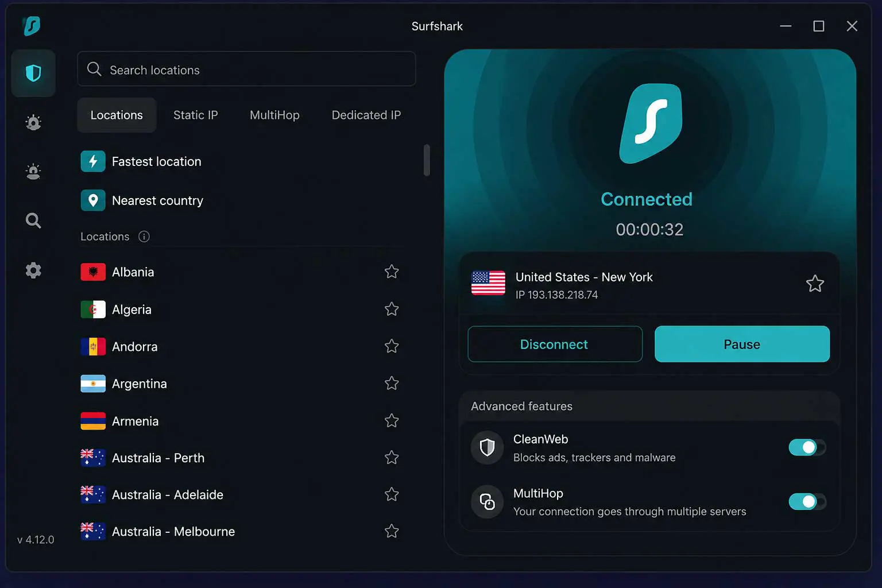Click the Nearest country pin icon
This screenshot has width=882, height=588.
coord(93,200)
